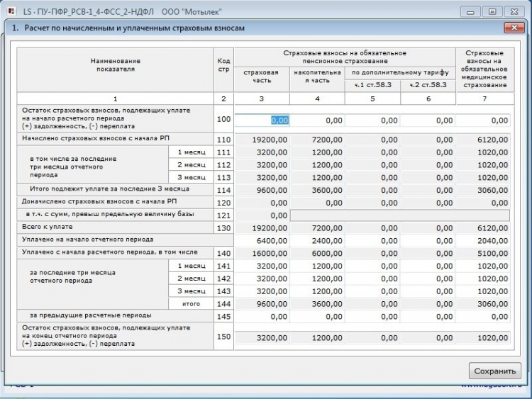Viewport: 532px width, 399px height.
Task: Select row 100 ч.1 ст.58.3 field
Action: (x=372, y=120)
